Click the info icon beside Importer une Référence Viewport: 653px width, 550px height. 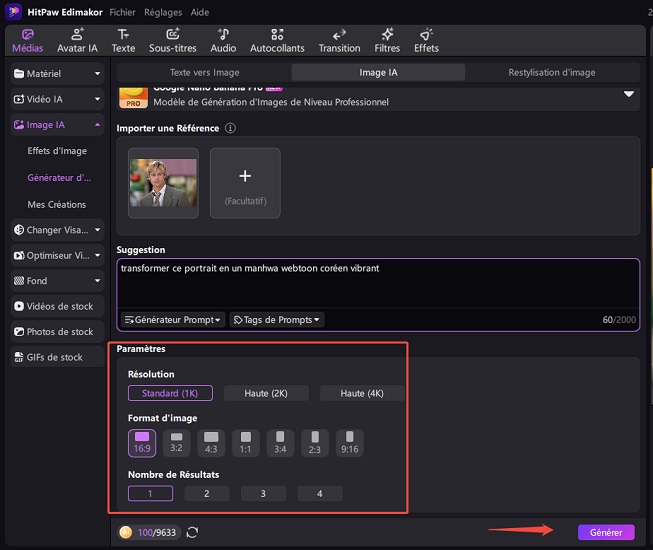tap(230, 129)
